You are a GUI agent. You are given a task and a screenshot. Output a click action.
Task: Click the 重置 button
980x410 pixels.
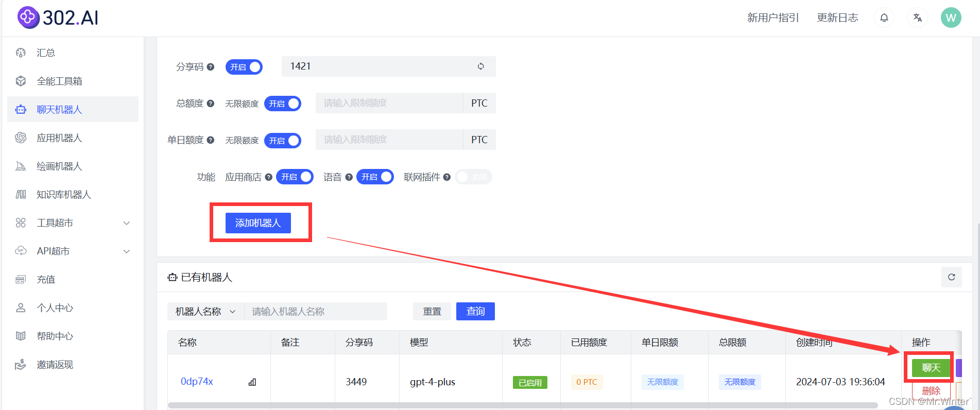432,312
